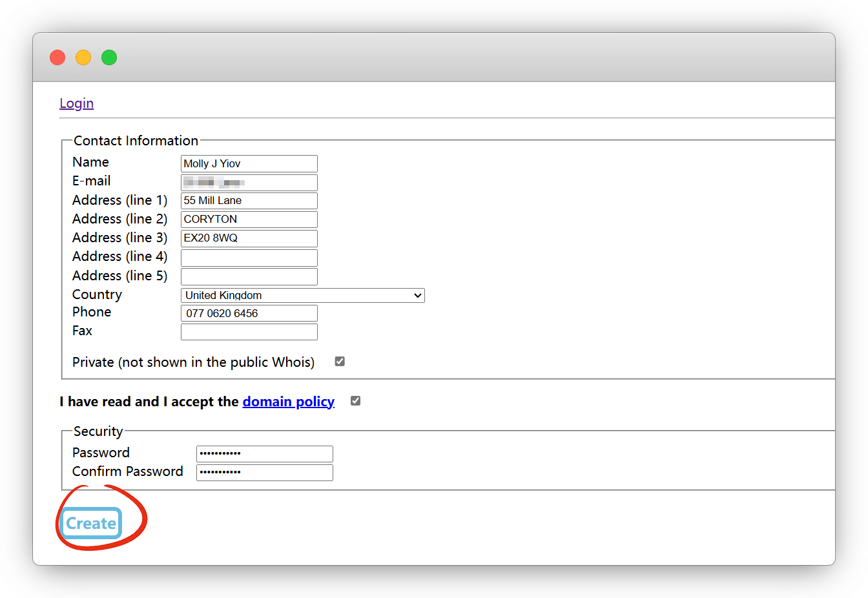Uncheck the domain policy acceptance checkbox
The image size is (868, 598).
coord(355,401)
